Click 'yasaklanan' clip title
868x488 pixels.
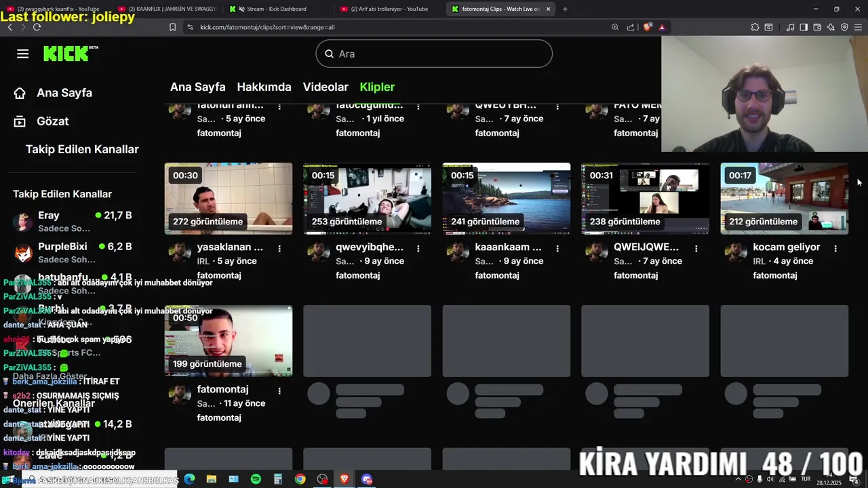coord(230,247)
